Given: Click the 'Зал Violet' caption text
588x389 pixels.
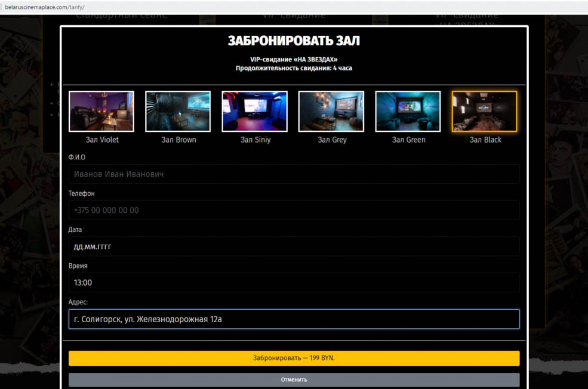Looking at the screenshot, I should coord(101,140).
